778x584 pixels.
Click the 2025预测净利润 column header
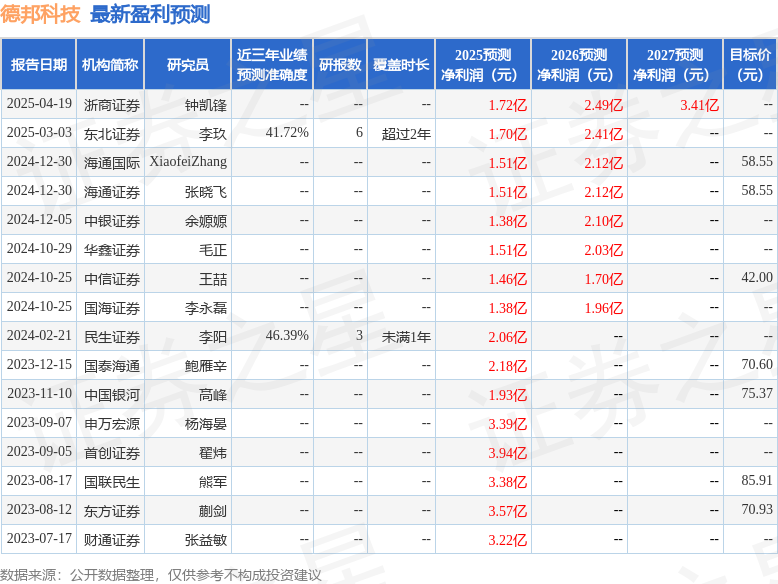[x=483, y=65]
